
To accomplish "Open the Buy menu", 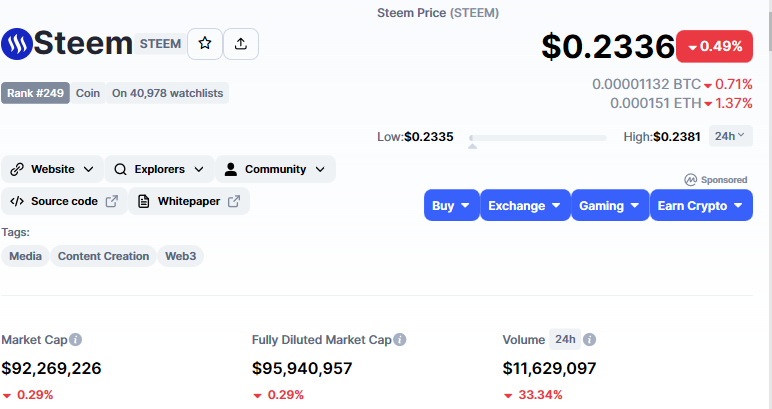I will 452,206.
